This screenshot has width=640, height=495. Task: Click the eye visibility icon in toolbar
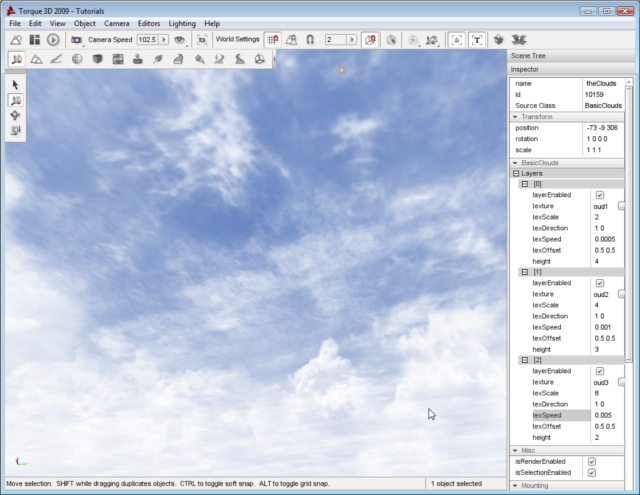[180, 39]
